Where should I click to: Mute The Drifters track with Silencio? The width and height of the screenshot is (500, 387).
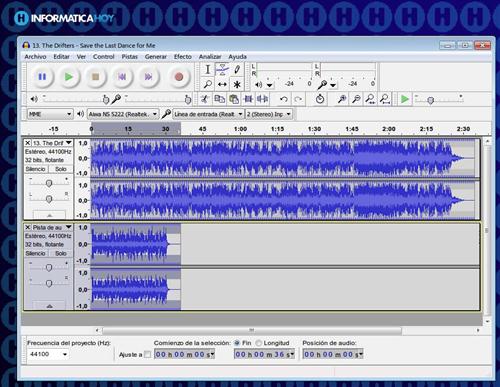(x=35, y=169)
